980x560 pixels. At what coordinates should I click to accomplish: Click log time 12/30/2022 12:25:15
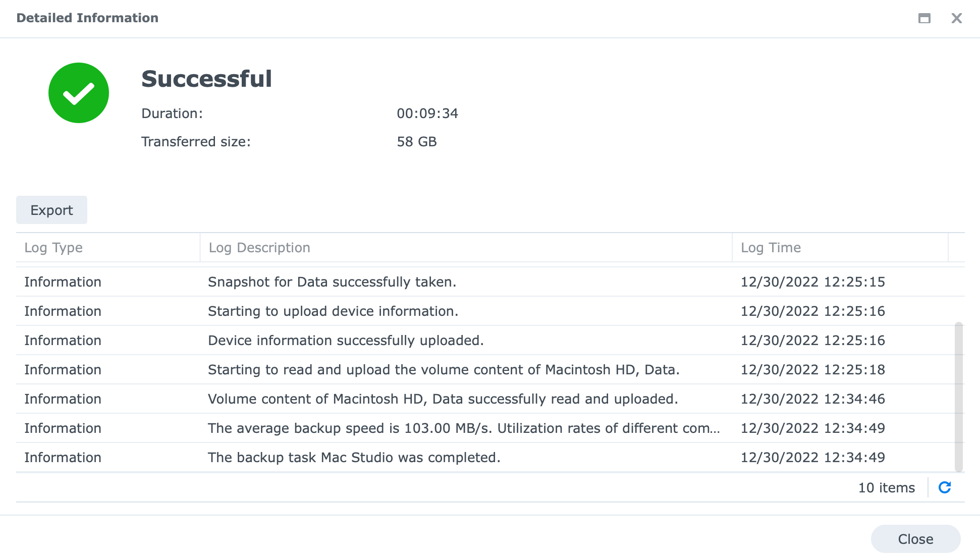tap(812, 282)
